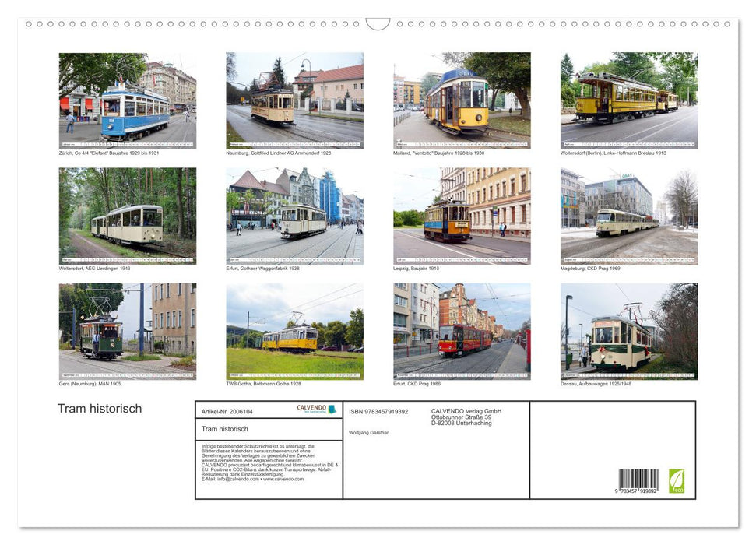Image resolution: width=756 pixels, height=545 pixels.
Task: View the Leipzig Baujahr 1910 tram picture
Action: pyautogui.click(x=461, y=216)
